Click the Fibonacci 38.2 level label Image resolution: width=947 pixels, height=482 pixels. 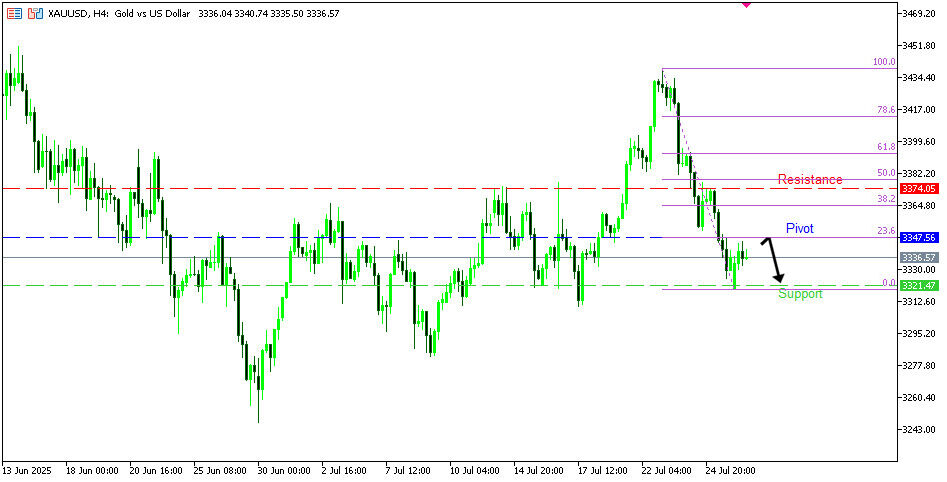[886, 199]
